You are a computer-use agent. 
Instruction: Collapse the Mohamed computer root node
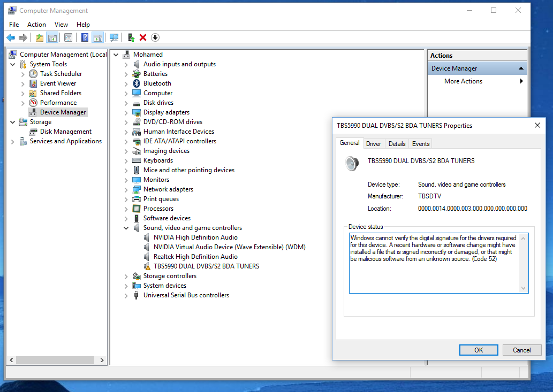click(116, 55)
